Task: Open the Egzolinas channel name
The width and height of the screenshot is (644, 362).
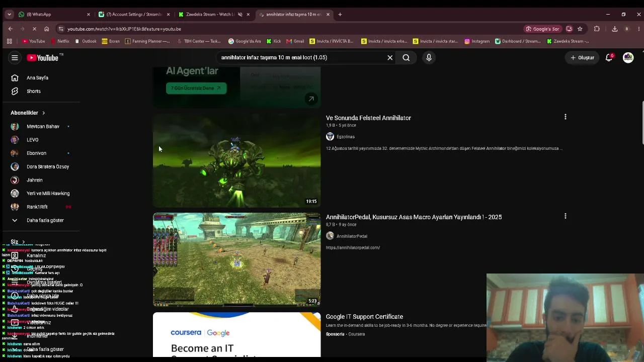Action: tap(346, 137)
